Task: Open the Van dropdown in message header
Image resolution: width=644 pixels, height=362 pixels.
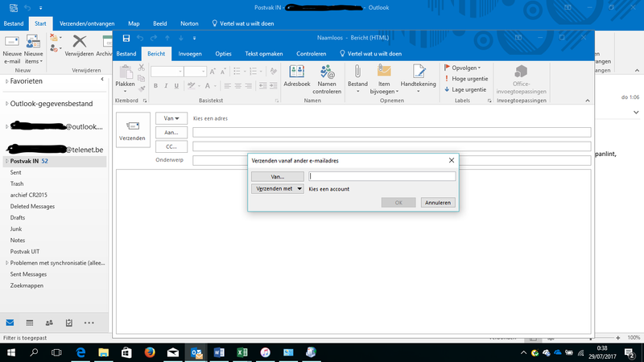Action: [x=171, y=118]
